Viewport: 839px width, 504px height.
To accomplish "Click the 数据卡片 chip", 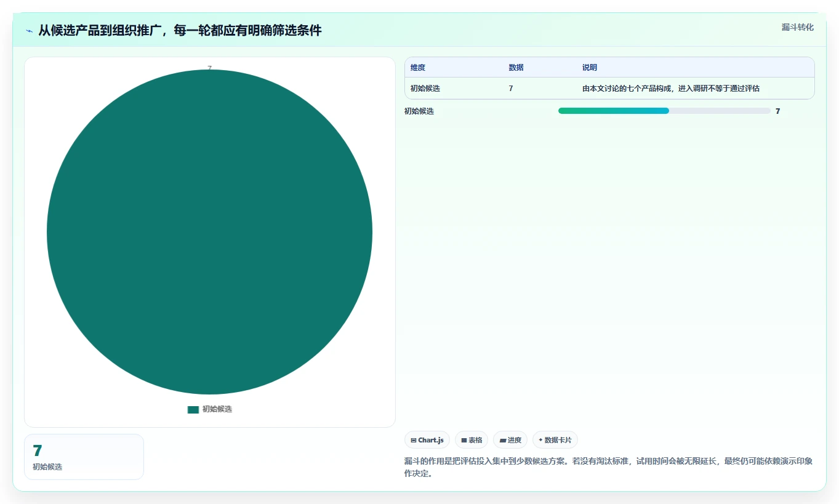I will pyautogui.click(x=555, y=440).
